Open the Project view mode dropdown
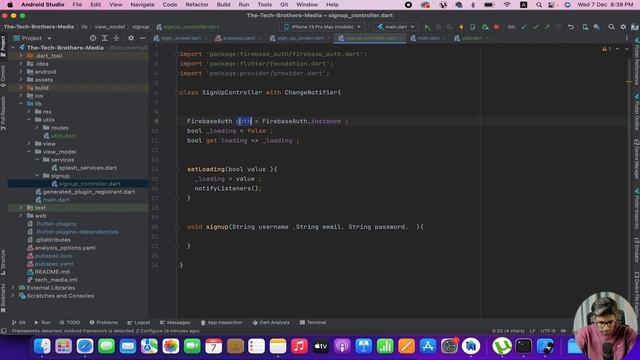The height and width of the screenshot is (360, 640). [33, 38]
